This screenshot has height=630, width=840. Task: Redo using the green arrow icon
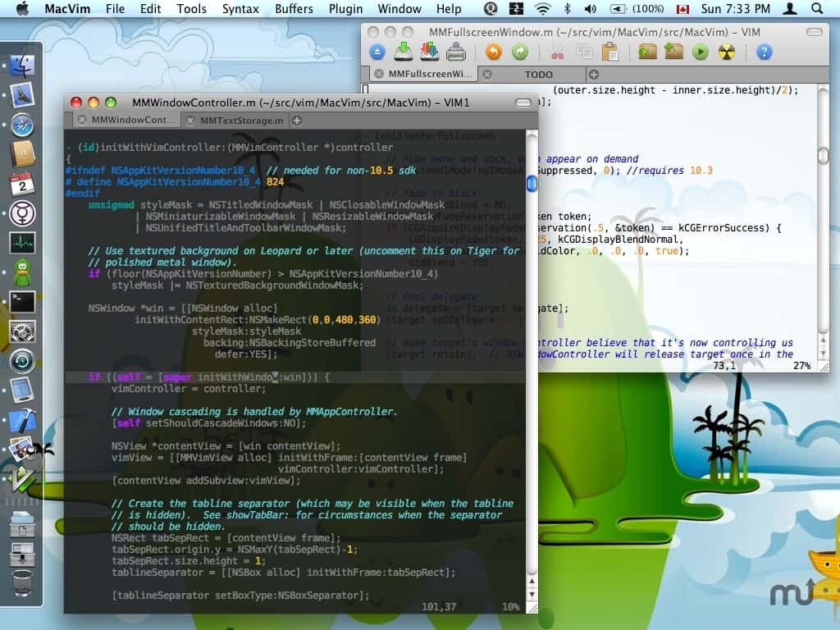[x=519, y=52]
